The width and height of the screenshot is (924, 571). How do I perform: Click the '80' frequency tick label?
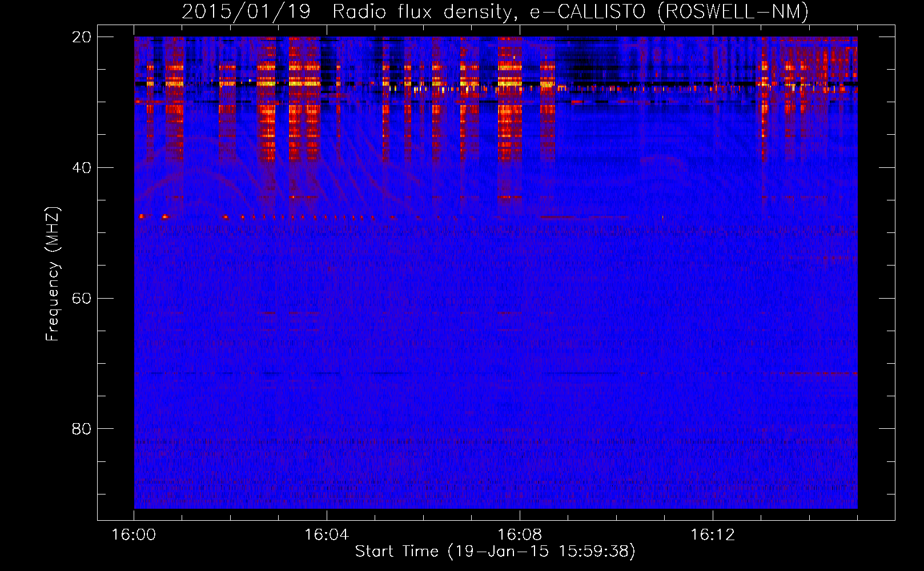click(x=82, y=429)
